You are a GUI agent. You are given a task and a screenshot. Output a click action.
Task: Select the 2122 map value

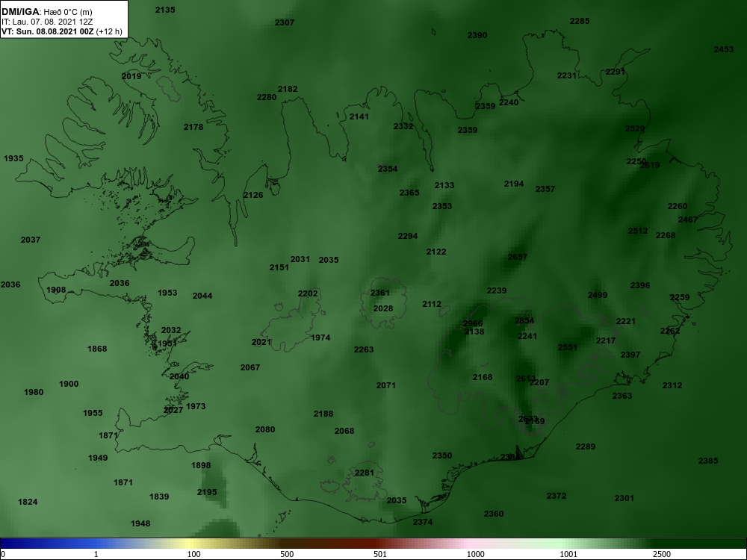pos(436,252)
